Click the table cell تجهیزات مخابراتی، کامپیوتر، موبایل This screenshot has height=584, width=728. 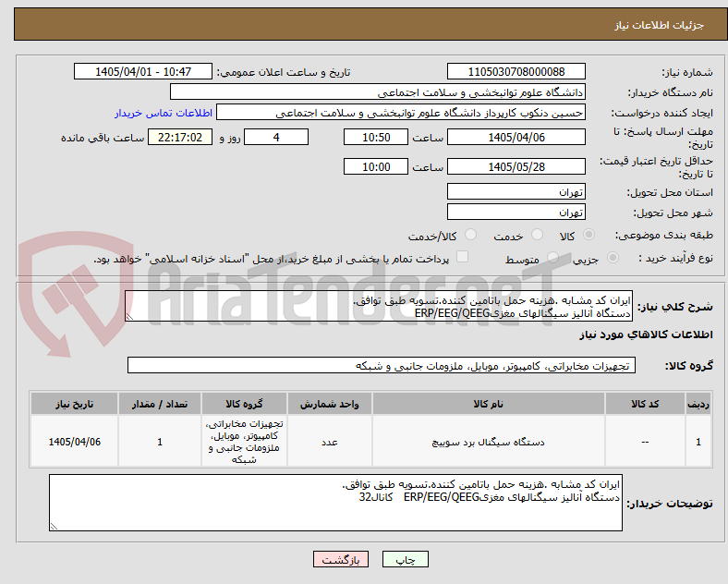click(x=244, y=442)
